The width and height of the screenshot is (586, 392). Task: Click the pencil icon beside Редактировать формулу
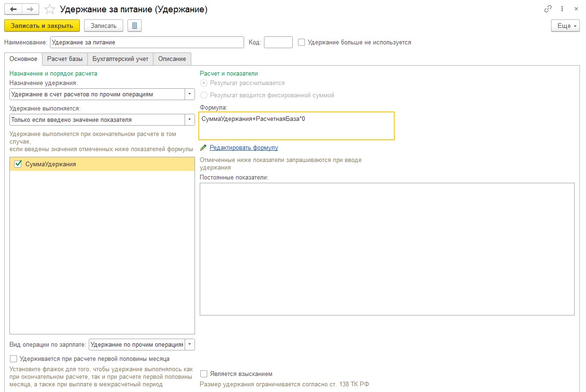coord(204,148)
